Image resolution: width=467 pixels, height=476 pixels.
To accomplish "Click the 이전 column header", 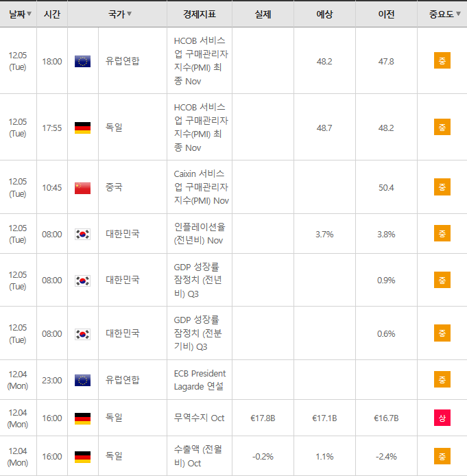I will [386, 14].
